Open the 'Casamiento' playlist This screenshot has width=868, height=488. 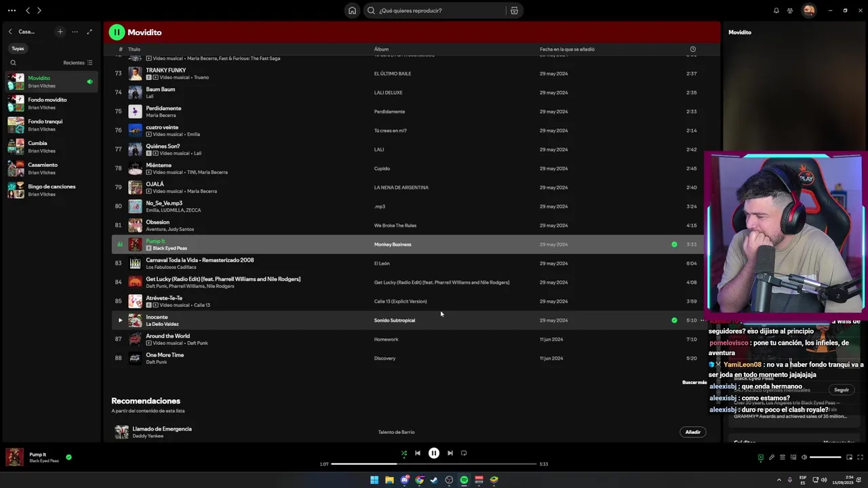pos(51,169)
